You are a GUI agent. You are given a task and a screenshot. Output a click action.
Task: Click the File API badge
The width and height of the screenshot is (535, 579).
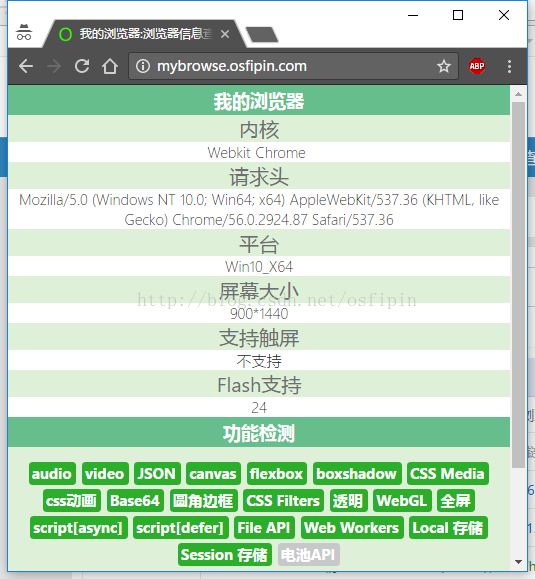click(x=264, y=528)
